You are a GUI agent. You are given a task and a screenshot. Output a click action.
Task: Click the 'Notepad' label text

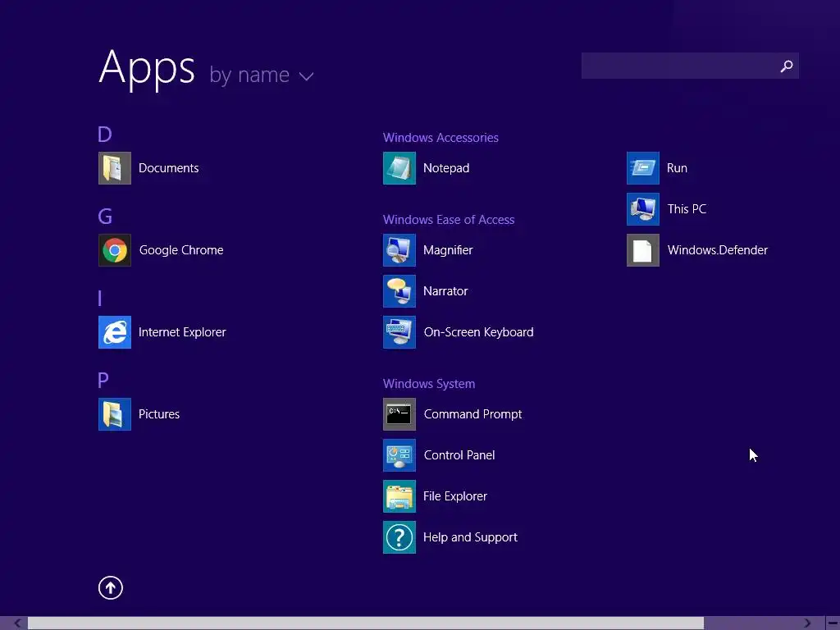pyautogui.click(x=446, y=168)
